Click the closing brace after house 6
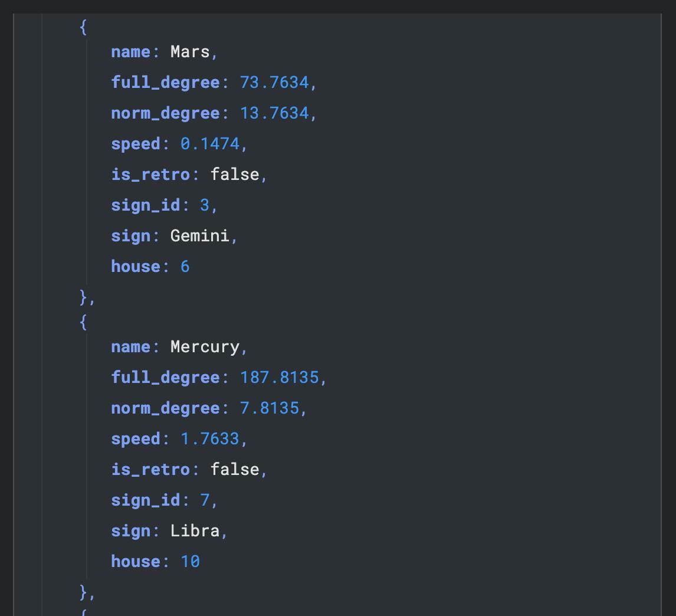This screenshot has width=676, height=616. pos(84,297)
